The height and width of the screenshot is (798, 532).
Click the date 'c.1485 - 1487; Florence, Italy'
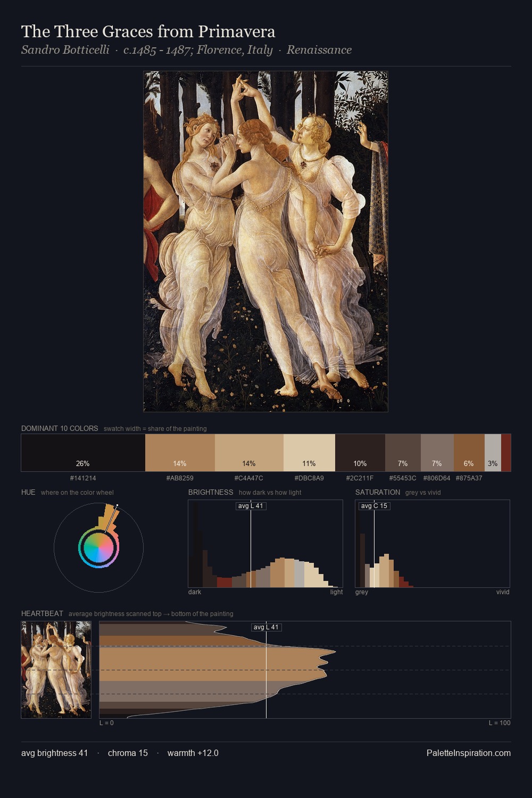(198, 50)
